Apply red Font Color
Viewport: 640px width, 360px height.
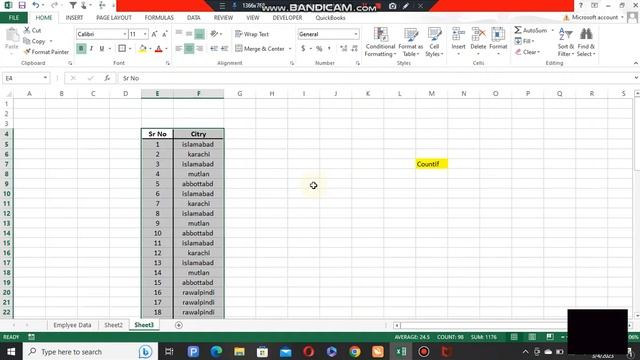point(159,49)
